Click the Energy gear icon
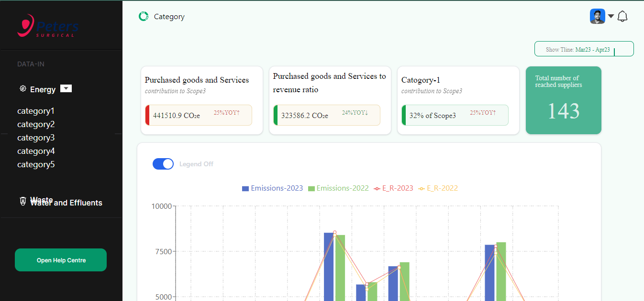 click(x=22, y=88)
